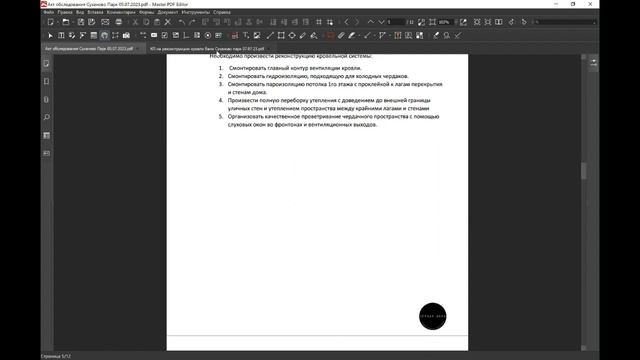Send document by email envelope icon

pyautogui.click(x=105, y=22)
